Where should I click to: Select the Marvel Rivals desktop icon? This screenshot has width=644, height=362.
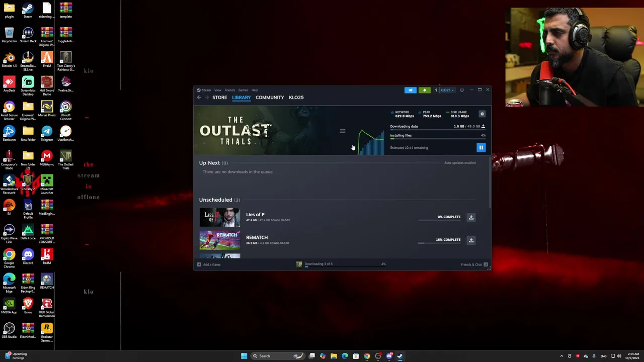point(47,109)
